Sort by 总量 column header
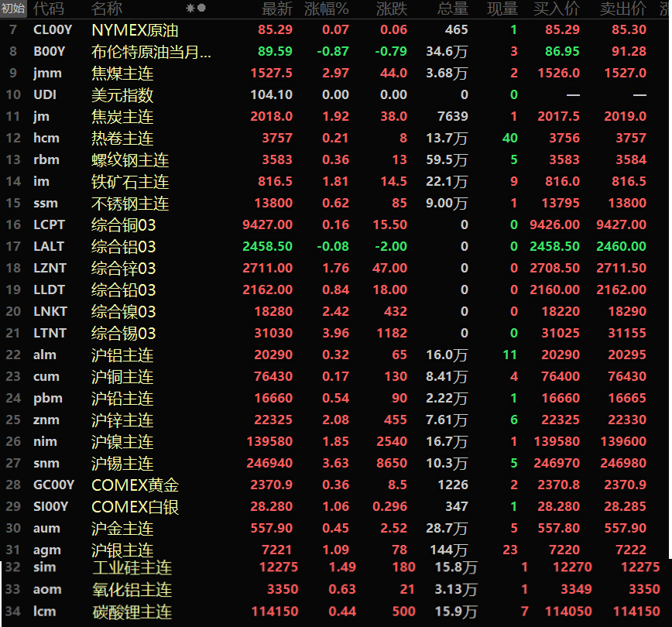 coord(453,9)
